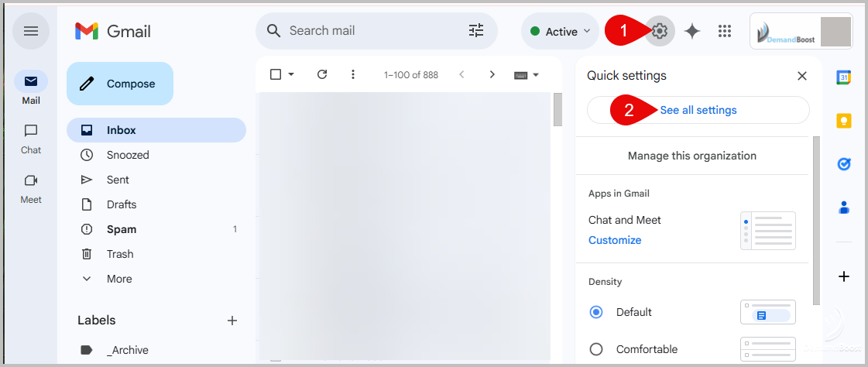Select the Default density radio button
Image resolution: width=868 pixels, height=367 pixels.
click(596, 312)
